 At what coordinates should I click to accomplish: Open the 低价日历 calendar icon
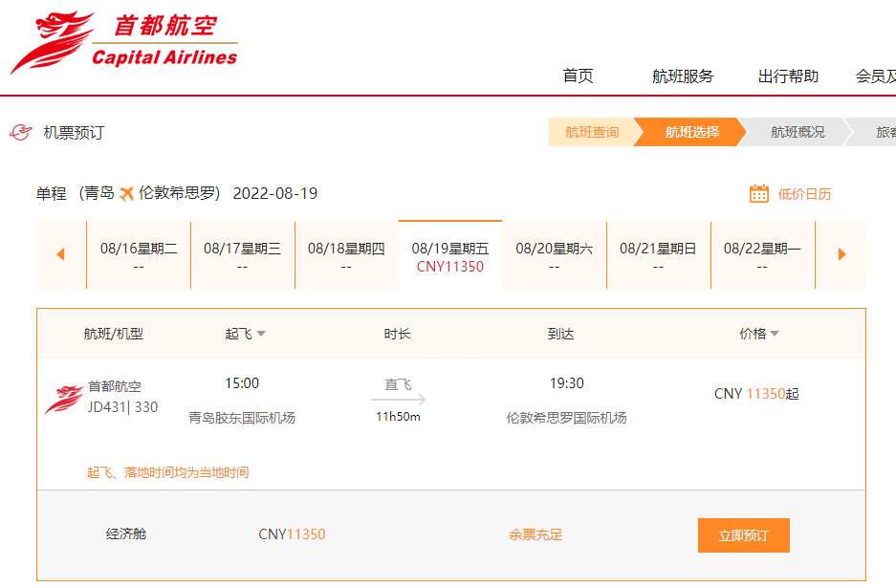point(759,194)
